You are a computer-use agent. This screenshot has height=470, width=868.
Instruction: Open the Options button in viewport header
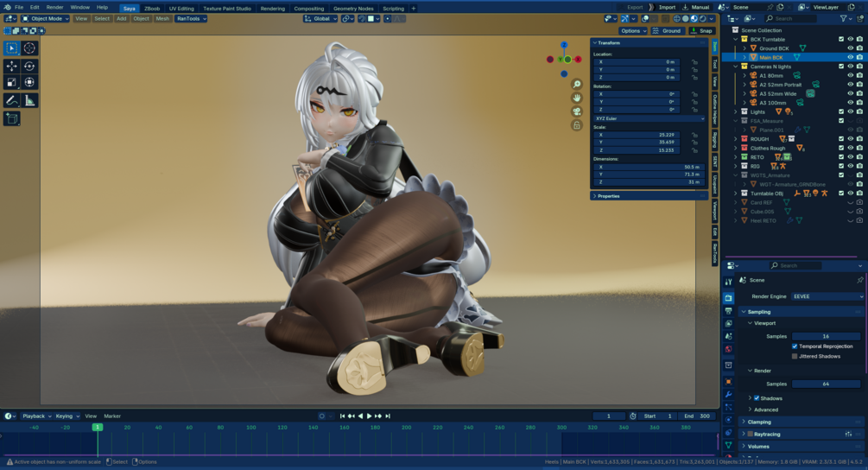(633, 31)
